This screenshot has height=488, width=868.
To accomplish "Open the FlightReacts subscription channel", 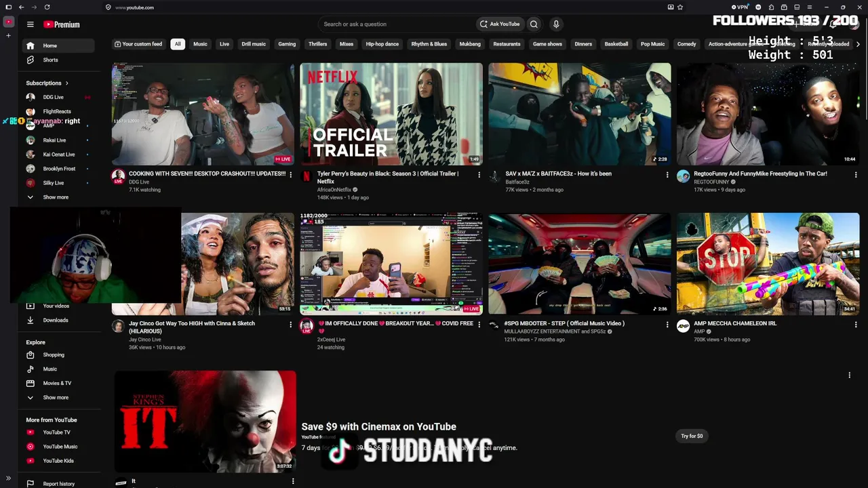I will (57, 111).
